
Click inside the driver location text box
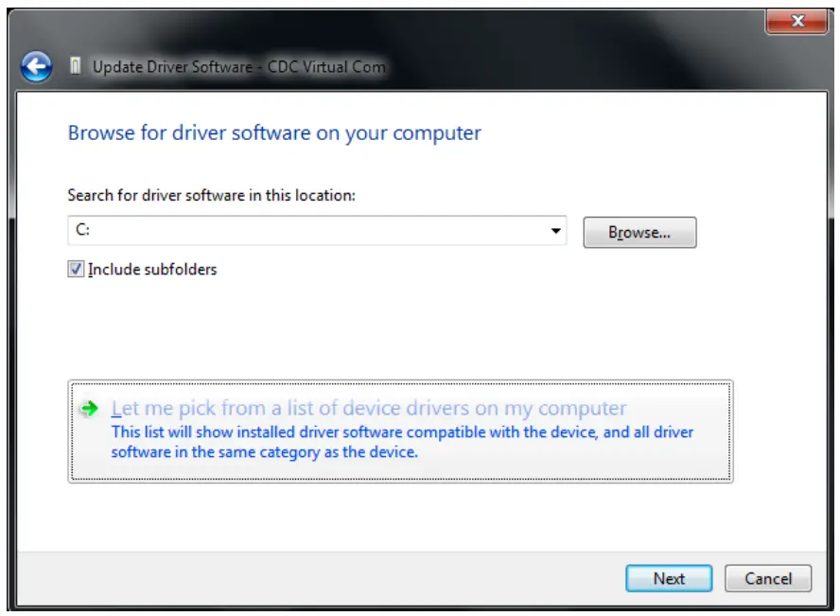point(284,232)
